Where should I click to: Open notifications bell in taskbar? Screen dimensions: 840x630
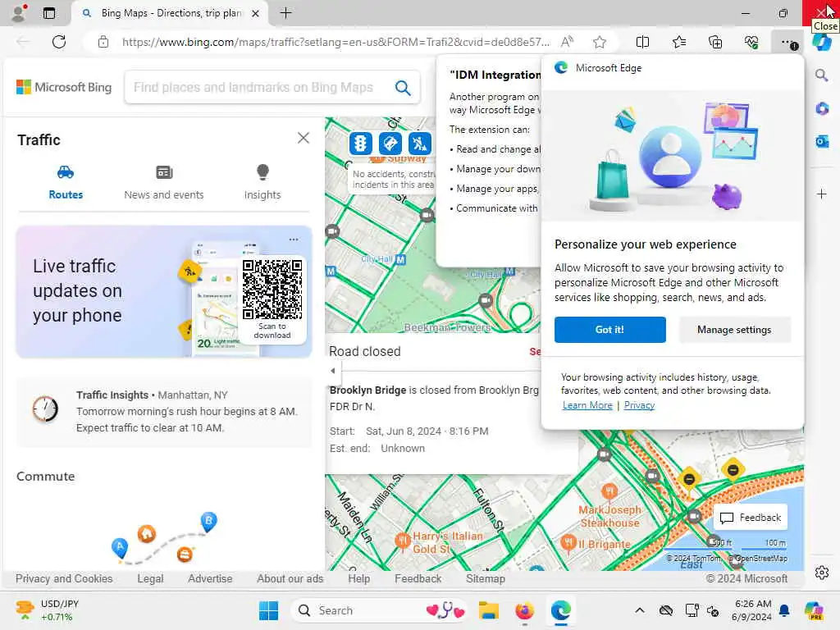click(784, 610)
